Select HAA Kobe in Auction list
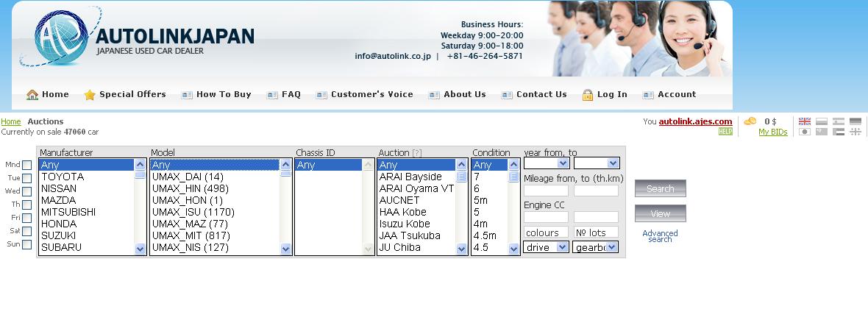 tap(417, 212)
